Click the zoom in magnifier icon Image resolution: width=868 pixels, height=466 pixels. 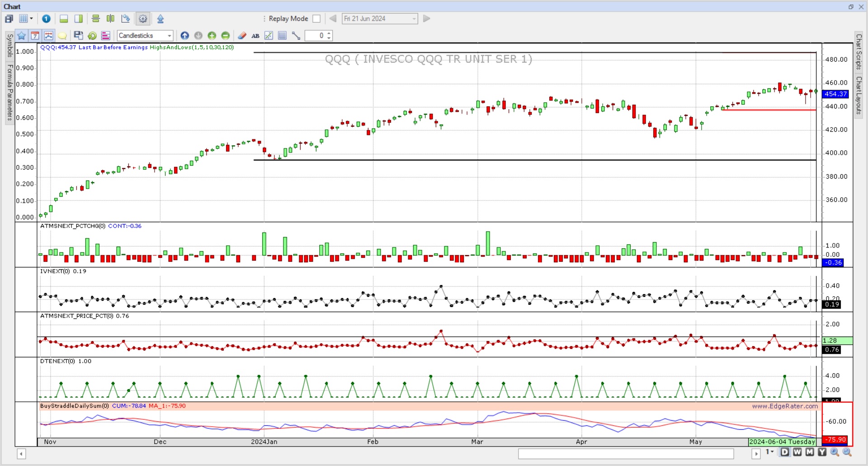835,452
